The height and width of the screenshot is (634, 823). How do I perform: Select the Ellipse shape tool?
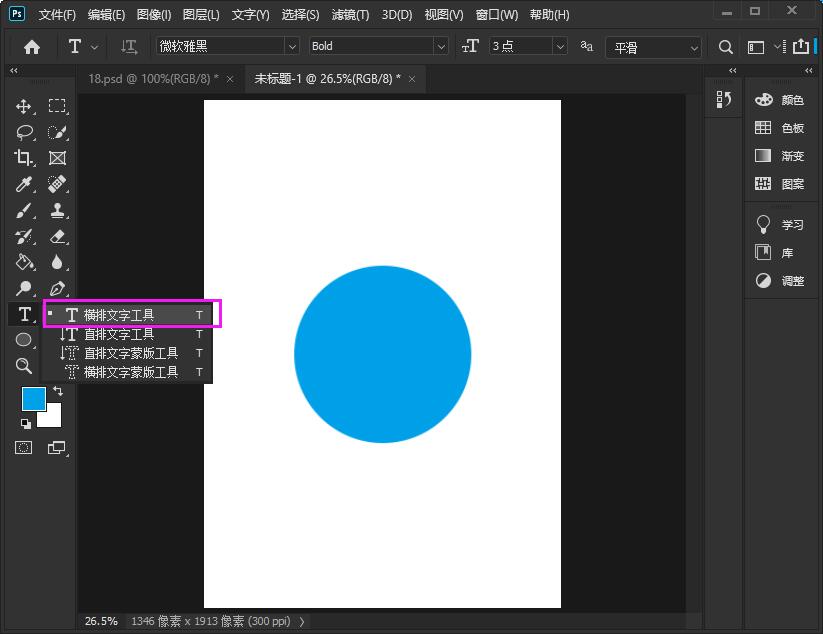pyautogui.click(x=24, y=340)
